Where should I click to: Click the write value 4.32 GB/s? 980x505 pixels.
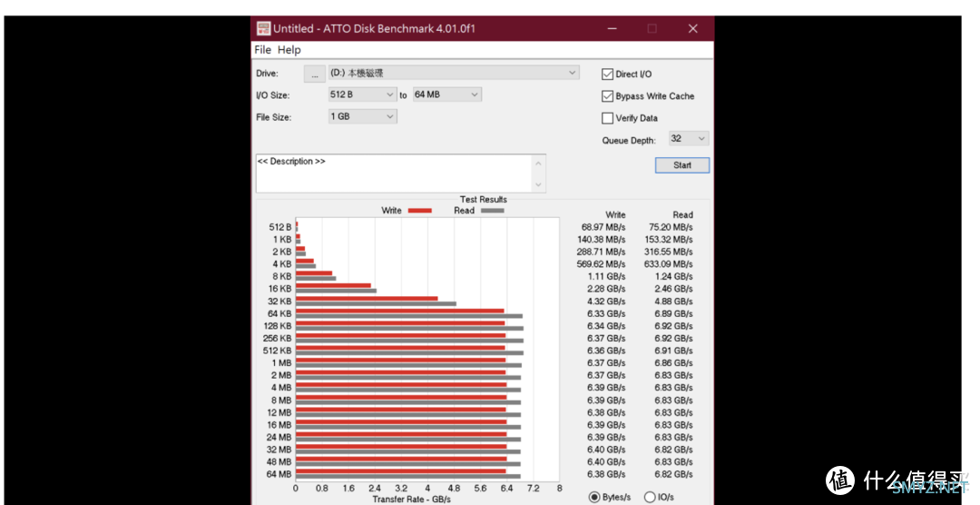click(606, 301)
